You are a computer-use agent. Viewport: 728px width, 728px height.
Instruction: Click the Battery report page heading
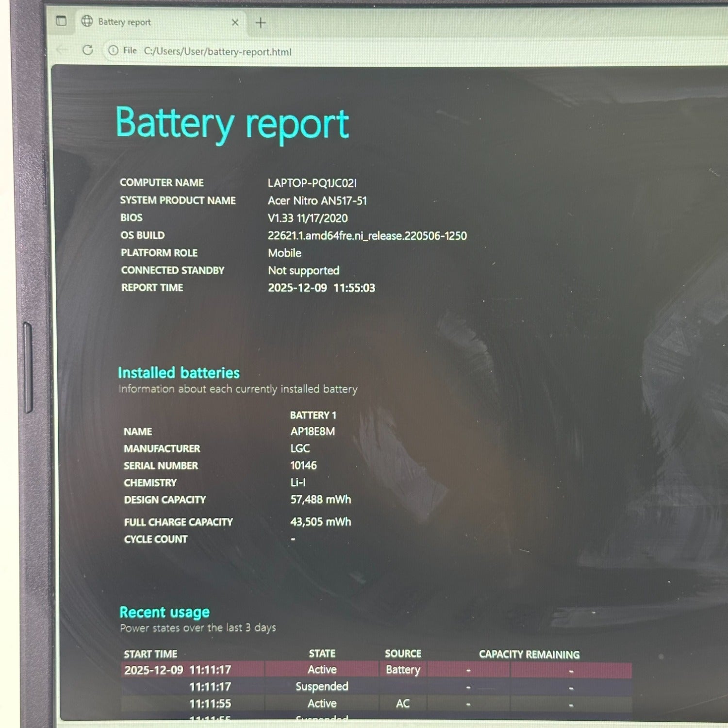pyautogui.click(x=232, y=124)
